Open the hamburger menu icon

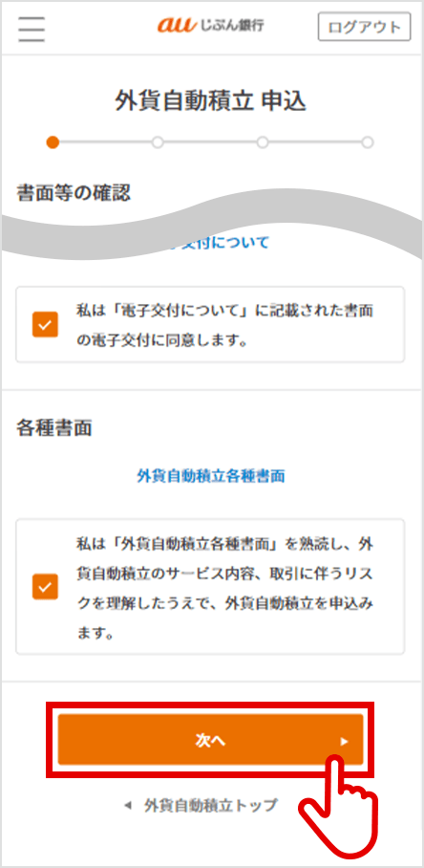[31, 29]
